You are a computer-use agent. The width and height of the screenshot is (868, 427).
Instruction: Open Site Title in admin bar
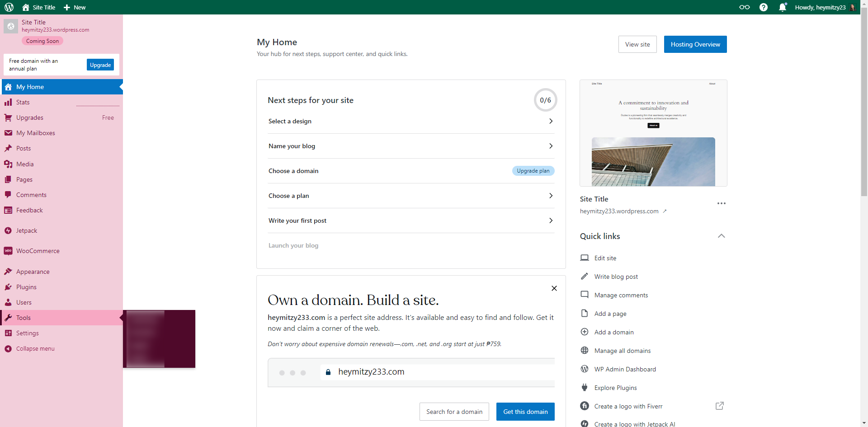coord(39,7)
